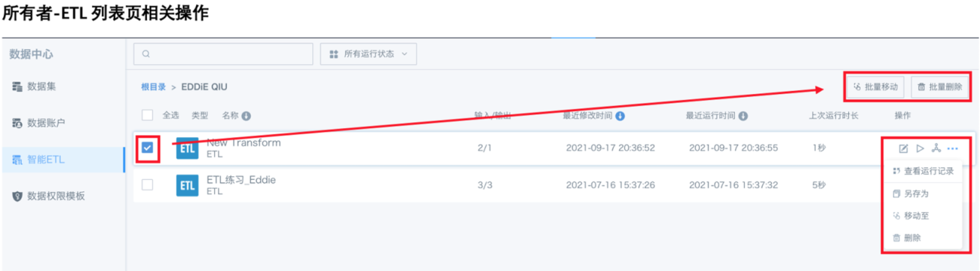Click the 智能ETL sidebar icon

coord(18,160)
